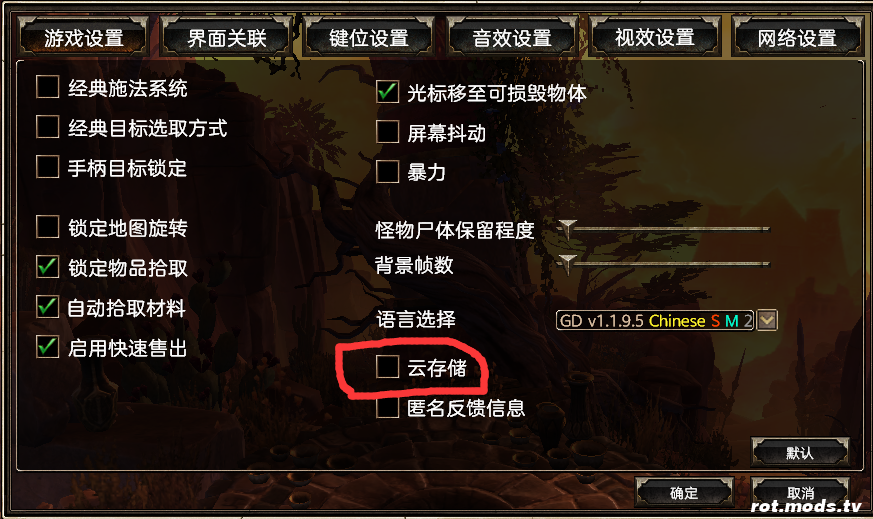873x519 pixels.
Task: Check the 锁定地图旋转 box
Action: click(x=47, y=227)
